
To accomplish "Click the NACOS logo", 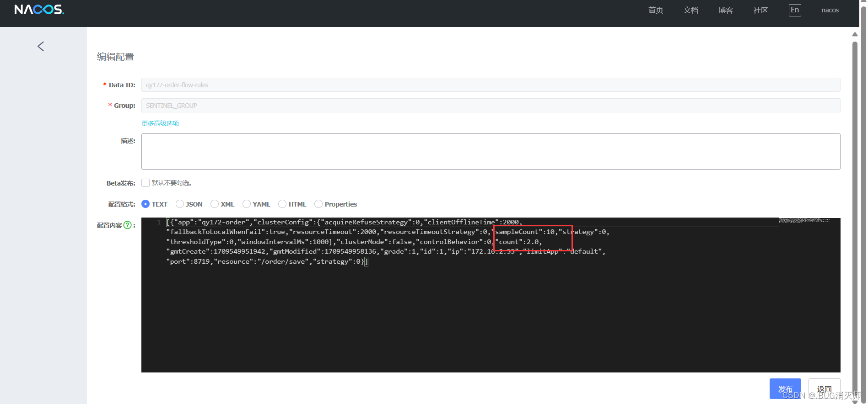I will 39,10.
